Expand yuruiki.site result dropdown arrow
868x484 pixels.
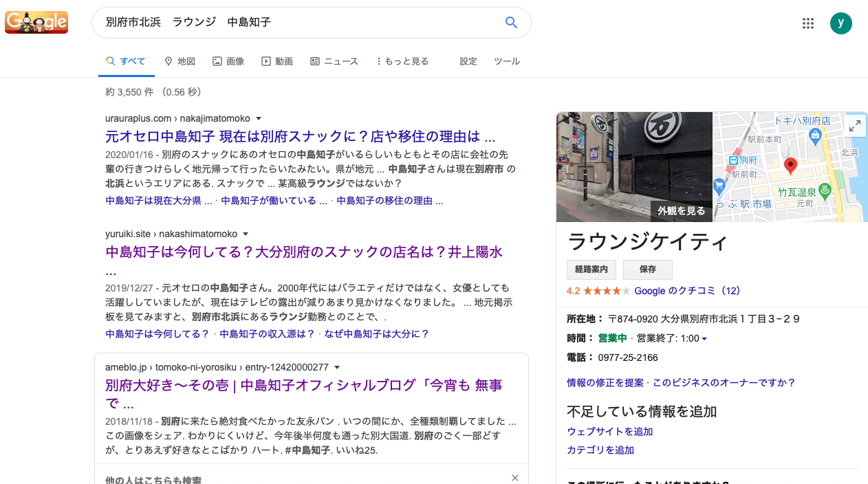pyautogui.click(x=246, y=234)
